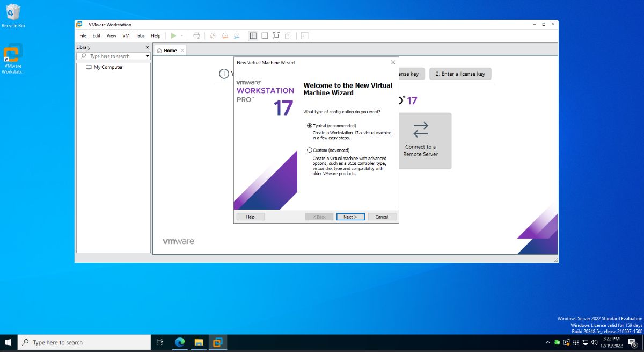Click the Revert to Snapshot icon
644x352 pixels.
coord(225,35)
